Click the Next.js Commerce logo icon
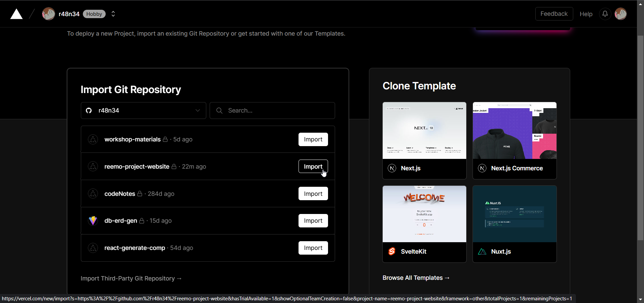 pyautogui.click(x=482, y=168)
